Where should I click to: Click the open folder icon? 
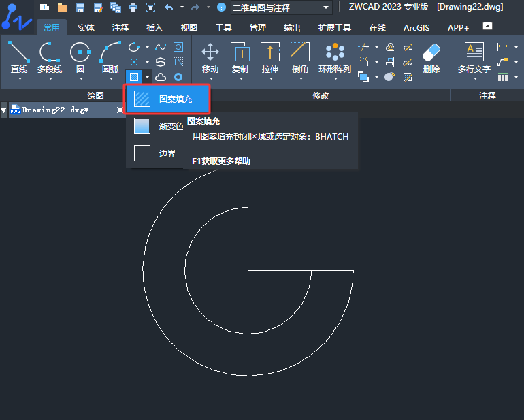click(63, 7)
